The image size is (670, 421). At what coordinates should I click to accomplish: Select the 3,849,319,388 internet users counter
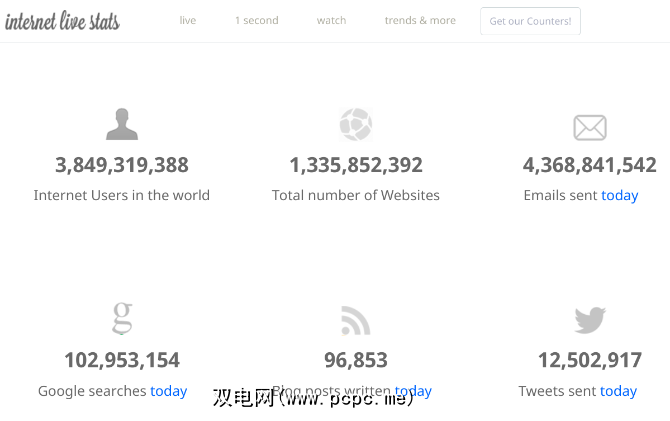[122, 165]
